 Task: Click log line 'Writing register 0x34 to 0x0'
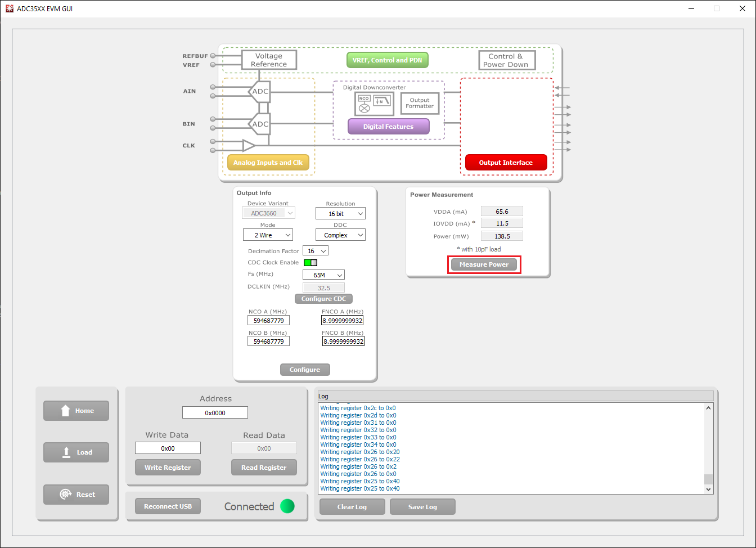[x=358, y=444]
